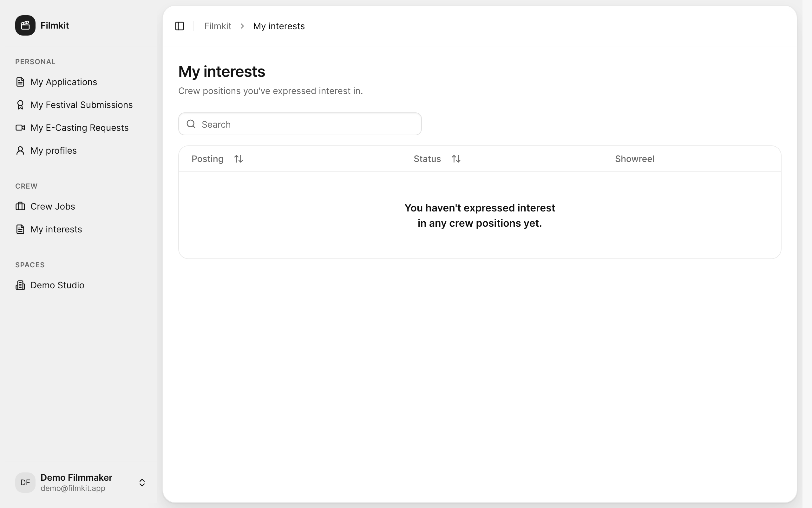Toggle the sidebar panel icon
The width and height of the screenshot is (812, 508).
[180, 26]
